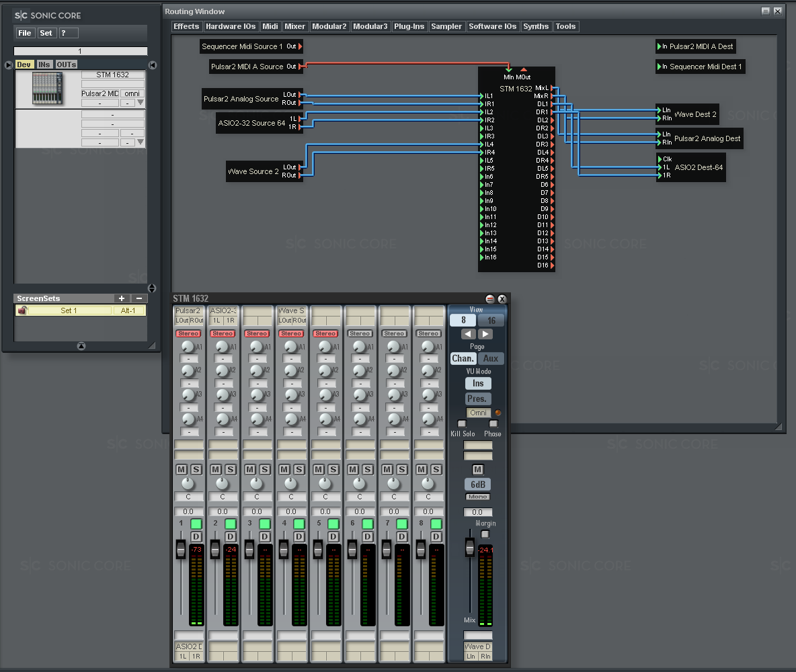Open the Synths menu
Screen dimensions: 796x672
tap(536, 26)
